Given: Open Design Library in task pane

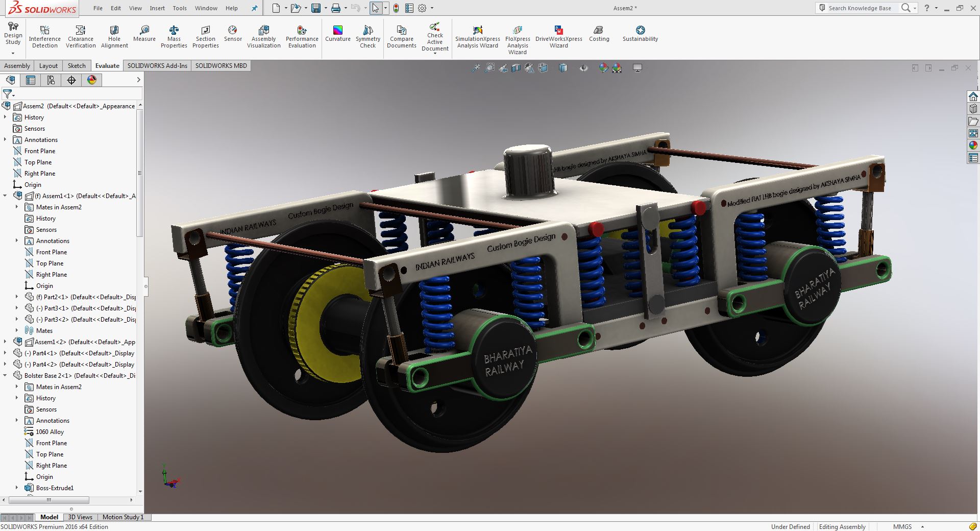Looking at the screenshot, I should [x=973, y=109].
